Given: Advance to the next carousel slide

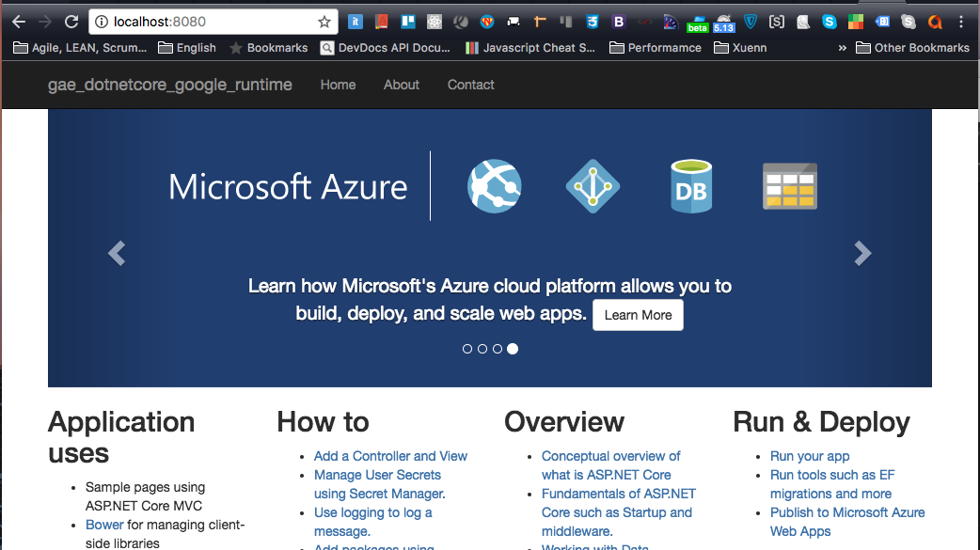Looking at the screenshot, I should [x=862, y=253].
